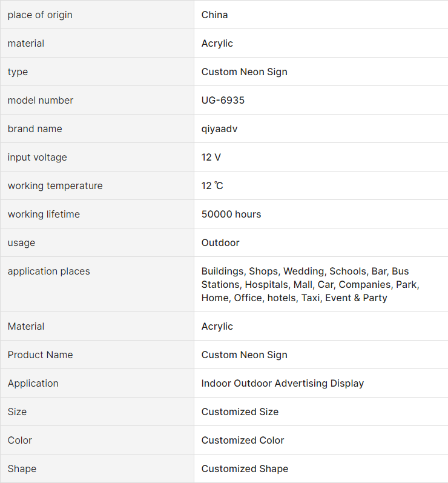Click the "application places" label
448x483 pixels.
(48, 271)
